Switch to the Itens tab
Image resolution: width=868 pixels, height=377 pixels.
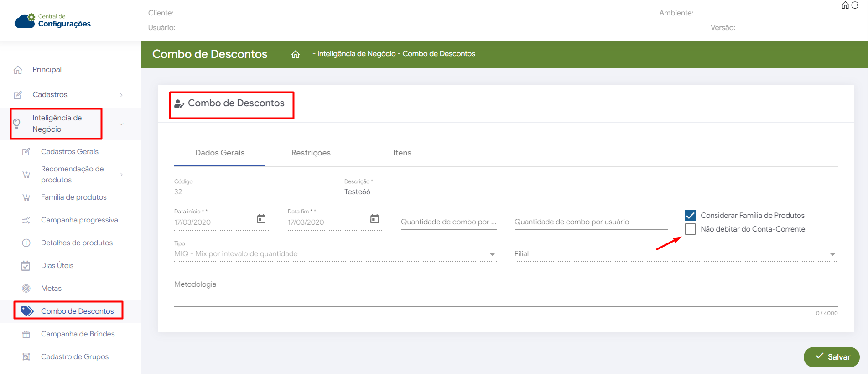402,153
